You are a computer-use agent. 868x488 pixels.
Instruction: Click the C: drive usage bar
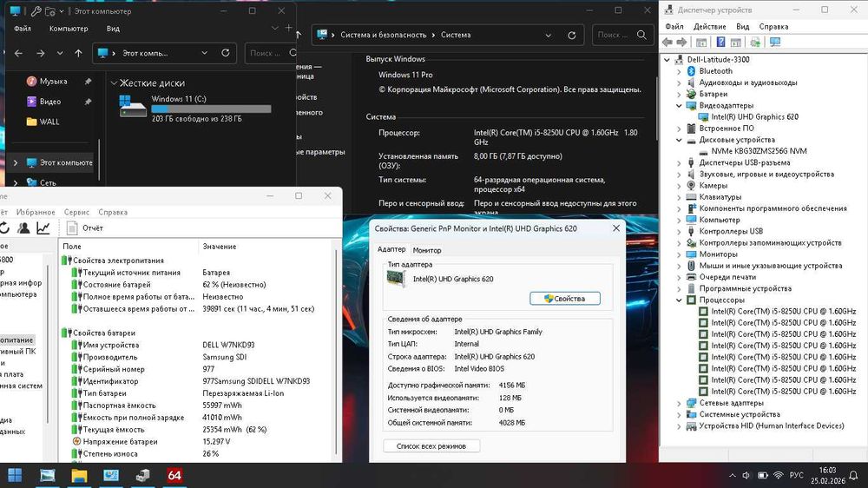pos(212,109)
